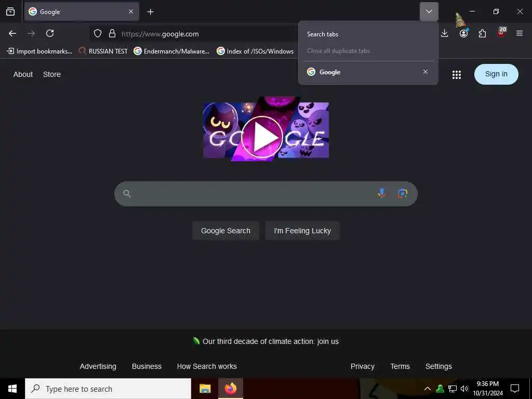Close Google tab from tab list panel
The image size is (532, 399).
(x=425, y=72)
